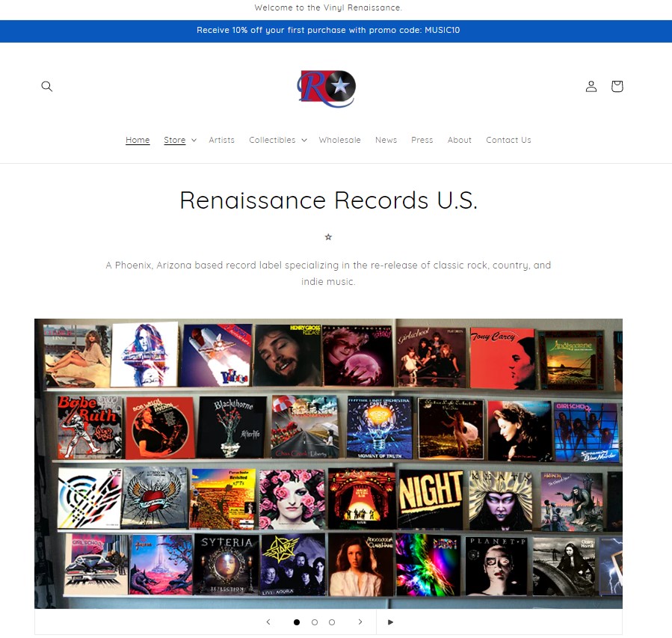The height and width of the screenshot is (638, 672).
Task: Open the About page link
Action: pos(460,140)
